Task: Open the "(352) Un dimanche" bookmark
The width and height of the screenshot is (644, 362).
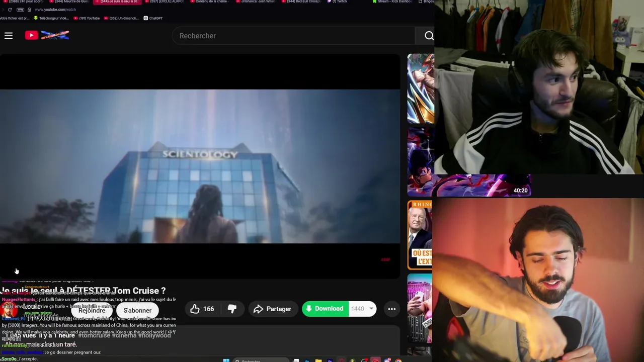Action: pyautogui.click(x=120, y=18)
